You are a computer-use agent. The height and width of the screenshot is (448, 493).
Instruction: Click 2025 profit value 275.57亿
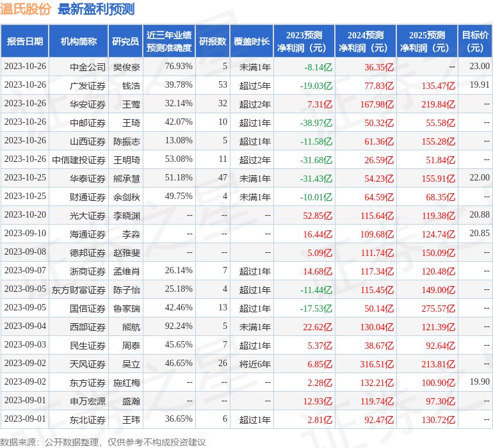pyautogui.click(x=439, y=308)
